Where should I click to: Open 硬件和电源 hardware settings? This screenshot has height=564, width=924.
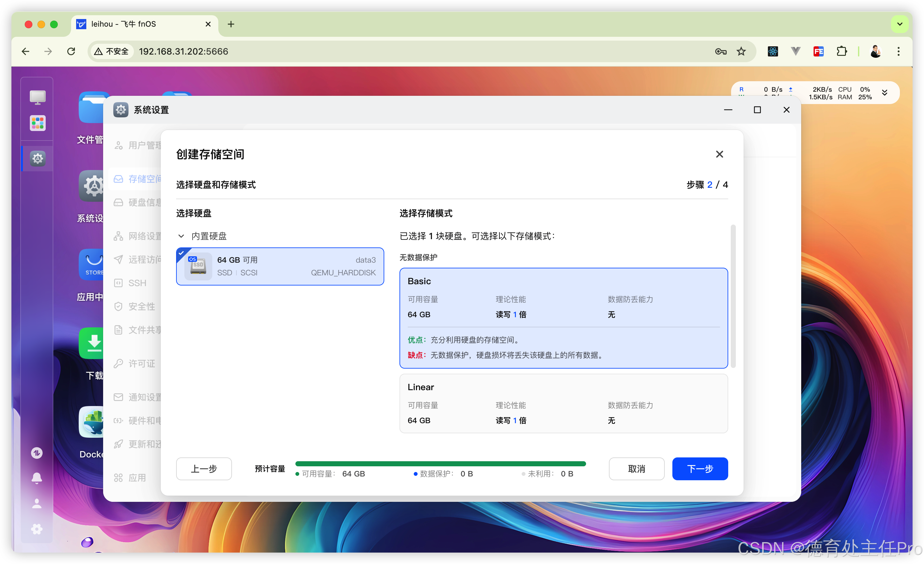point(144,420)
